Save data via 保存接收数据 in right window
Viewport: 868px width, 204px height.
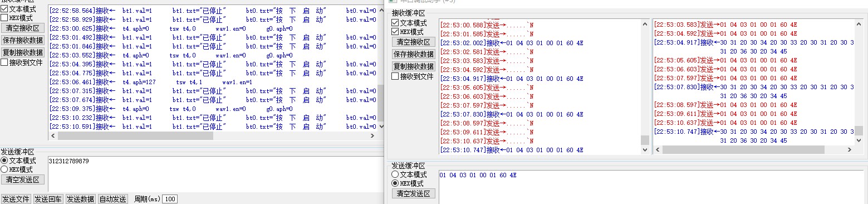point(414,54)
